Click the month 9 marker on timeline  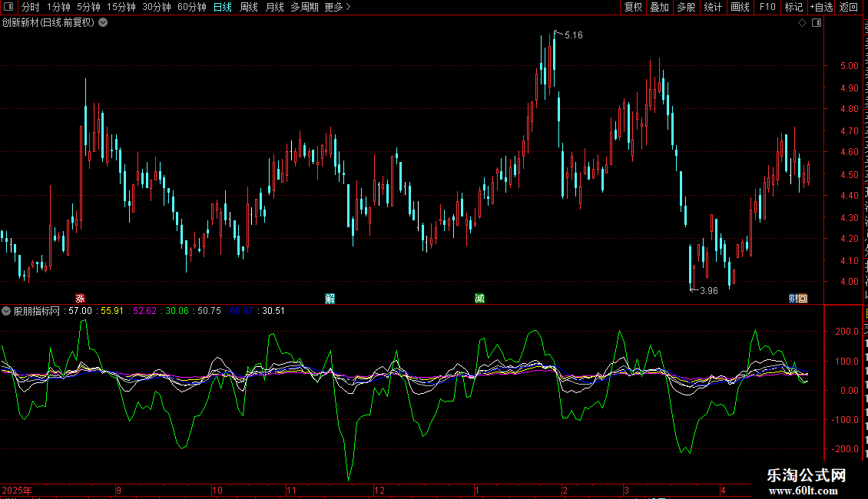119,491
